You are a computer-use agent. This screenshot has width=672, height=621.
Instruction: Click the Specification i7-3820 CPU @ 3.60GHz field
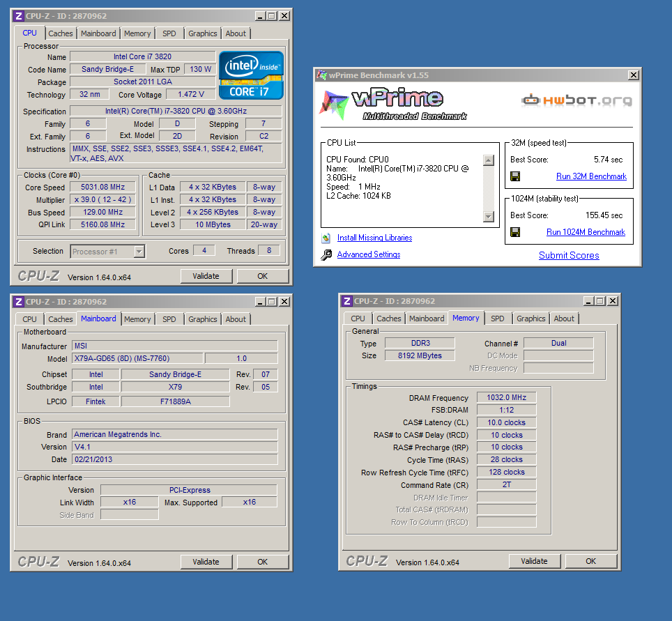point(176,111)
